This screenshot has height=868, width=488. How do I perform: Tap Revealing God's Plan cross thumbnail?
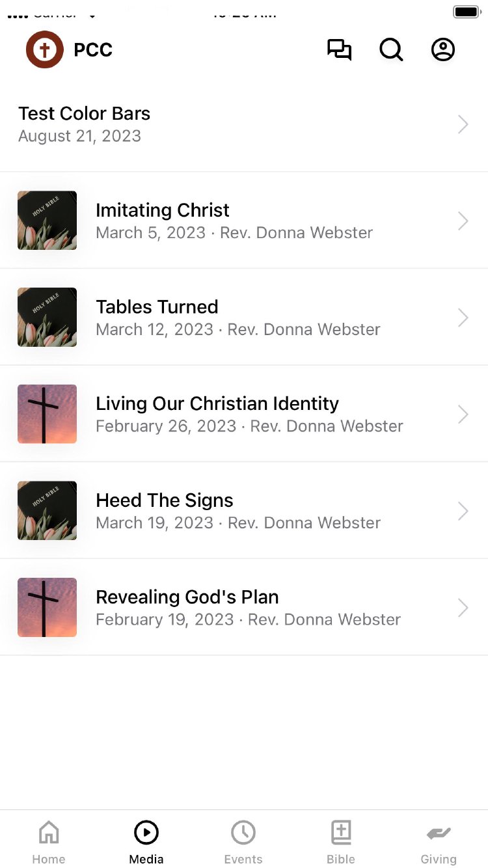(x=47, y=607)
